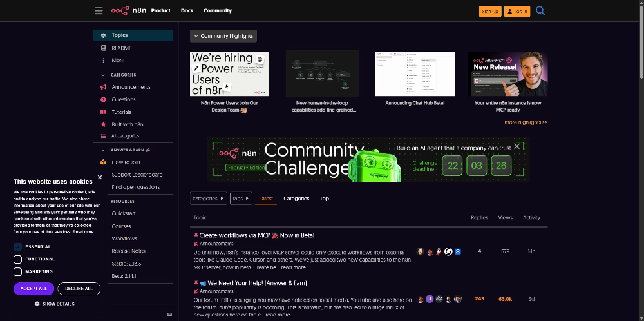Viewport: 644px width, 321px height.
Task: Open the hamburger sidebar menu
Action: click(x=99, y=11)
